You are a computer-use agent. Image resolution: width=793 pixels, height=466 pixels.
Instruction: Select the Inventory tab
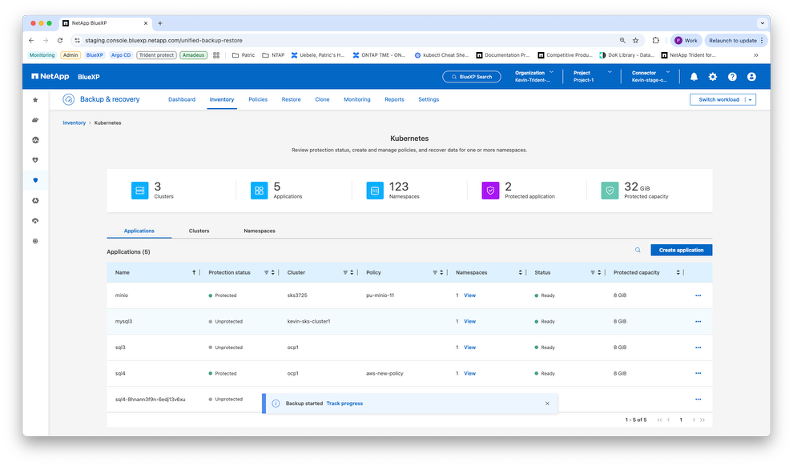tap(222, 100)
